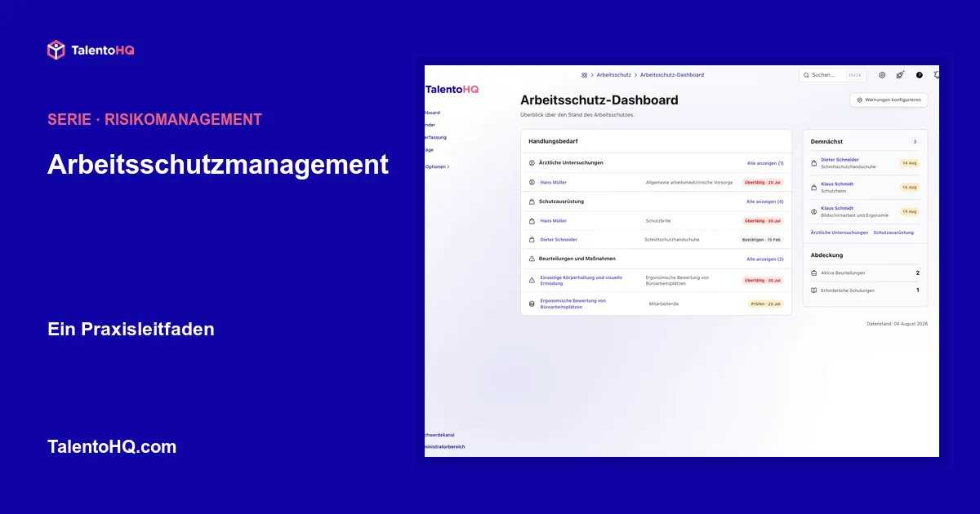Viewport: 980px width, 514px height.
Task: Click the 16 Aug date badge
Action: (910, 187)
